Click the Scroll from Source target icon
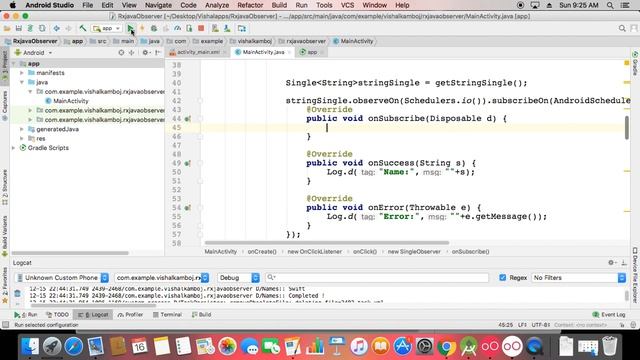The height and width of the screenshot is (360, 640). [x=121, y=53]
